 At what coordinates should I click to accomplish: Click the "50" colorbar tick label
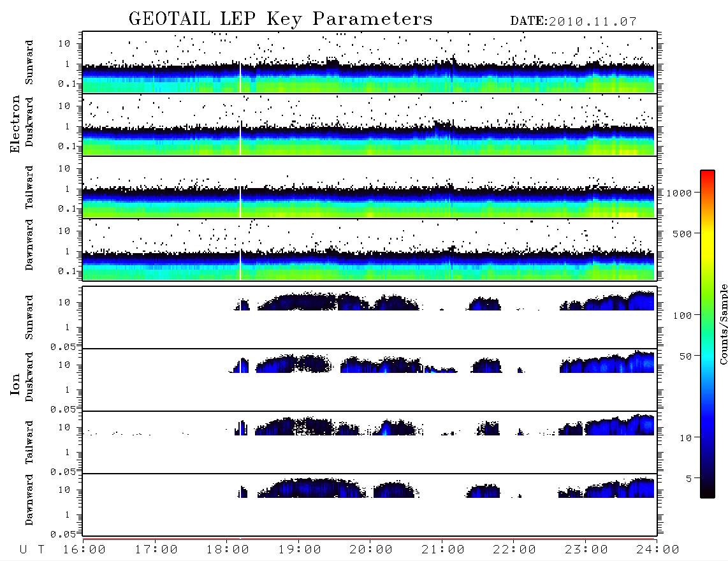click(x=685, y=356)
